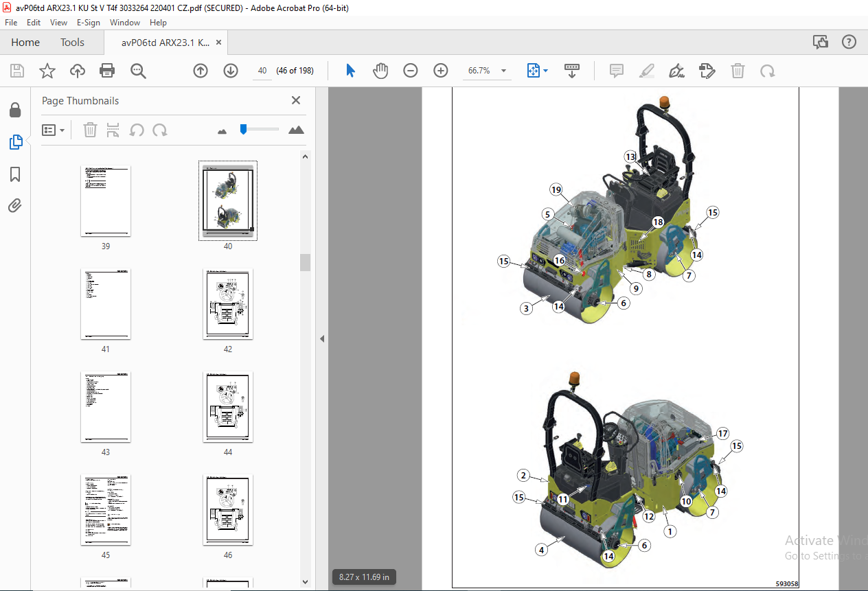Open the Window menu
This screenshot has width=868, height=591.
(x=125, y=23)
